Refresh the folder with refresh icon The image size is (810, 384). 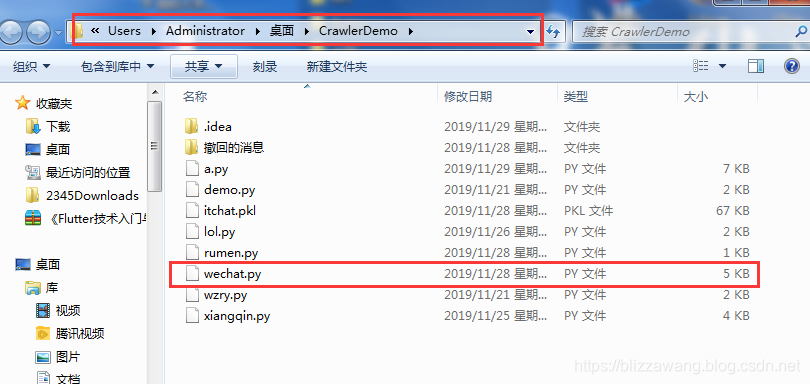click(x=553, y=32)
